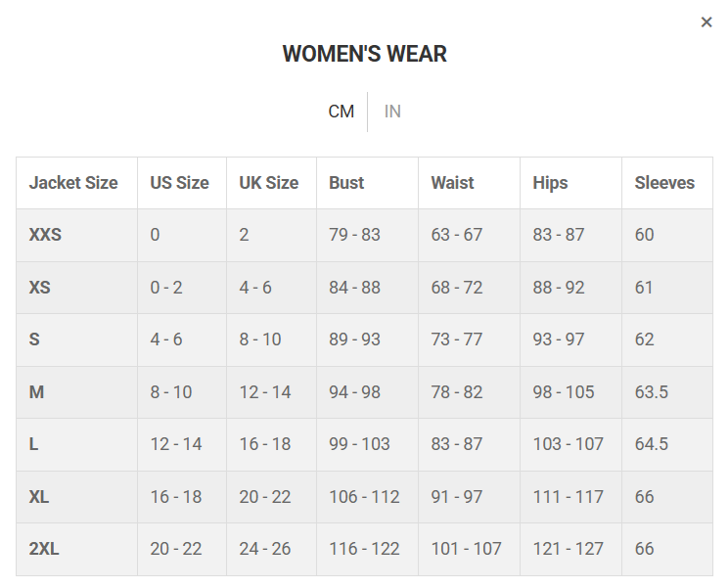Click sleeves value 63.5
Viewport: 728px width, 588px height.
click(x=652, y=392)
